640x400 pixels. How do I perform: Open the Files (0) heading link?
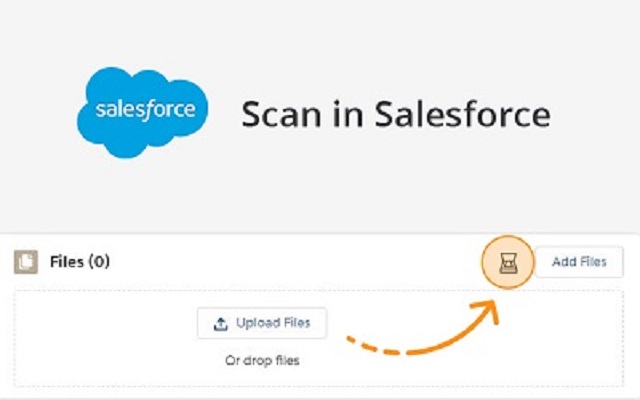point(79,262)
